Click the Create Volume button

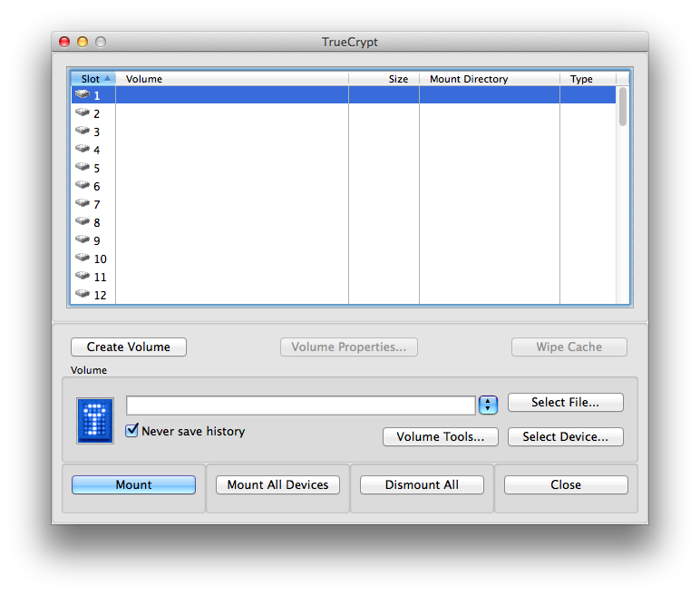coord(129,347)
